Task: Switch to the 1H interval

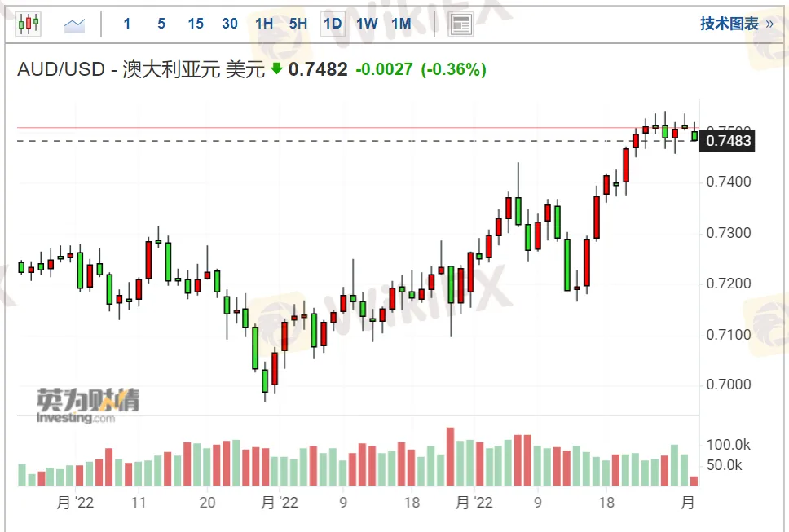Action: [x=264, y=24]
